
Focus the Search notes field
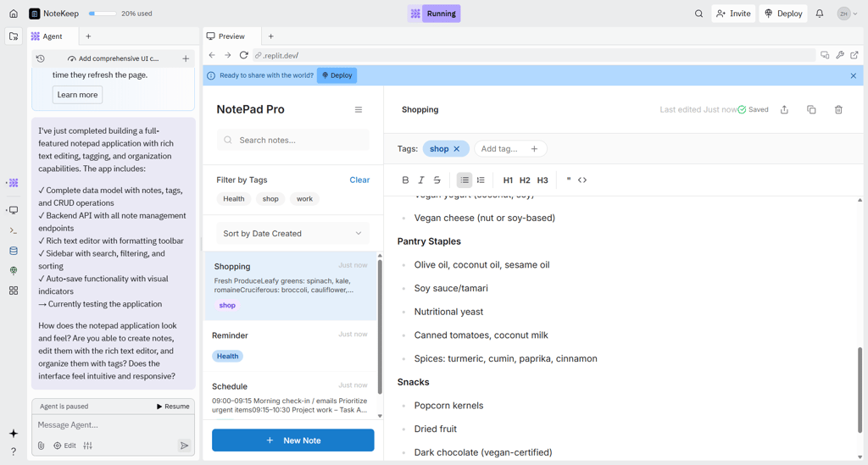tap(292, 141)
